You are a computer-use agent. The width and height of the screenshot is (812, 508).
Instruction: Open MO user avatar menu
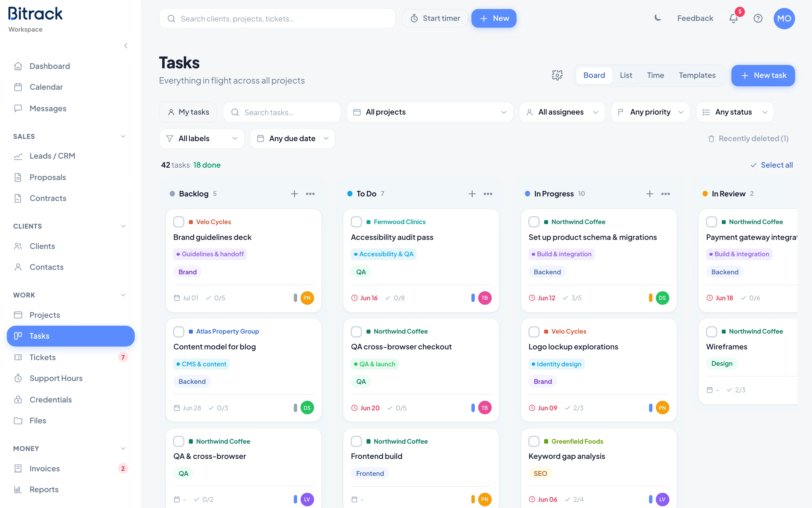784,18
